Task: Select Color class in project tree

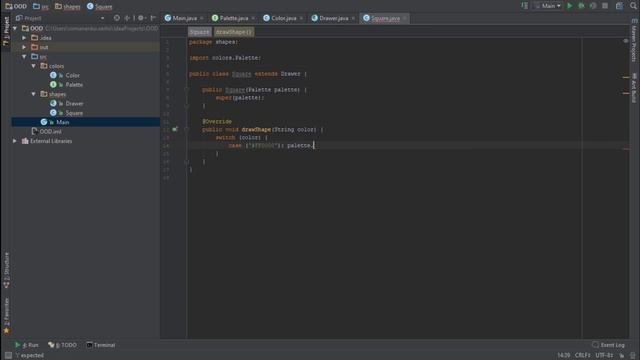Action: click(x=72, y=75)
